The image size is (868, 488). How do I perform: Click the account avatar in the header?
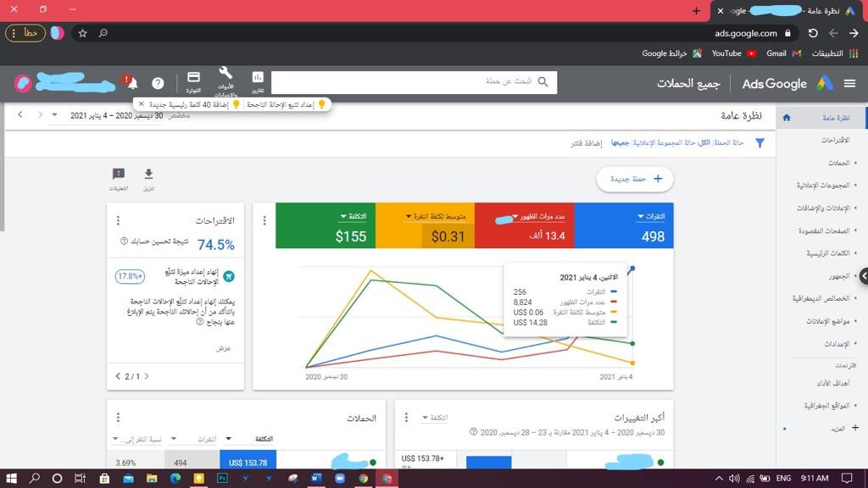[23, 83]
